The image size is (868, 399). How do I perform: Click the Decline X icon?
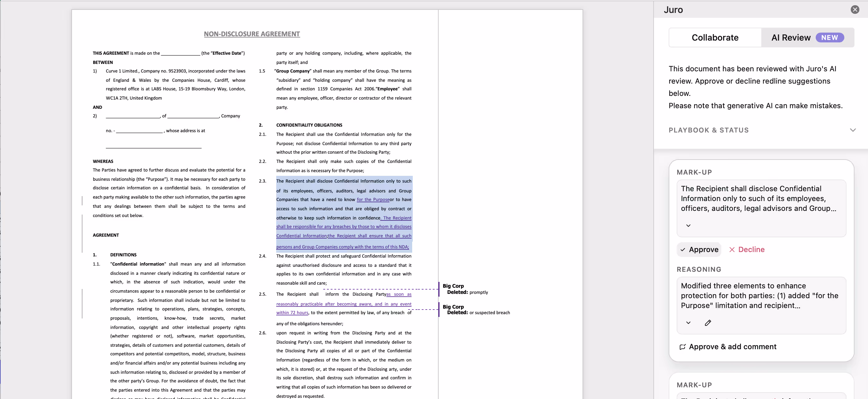(731, 250)
